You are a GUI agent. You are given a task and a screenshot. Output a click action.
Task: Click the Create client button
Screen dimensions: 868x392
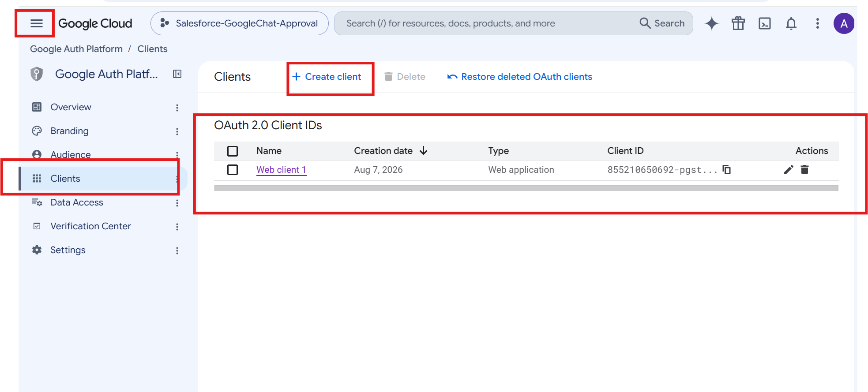(327, 77)
